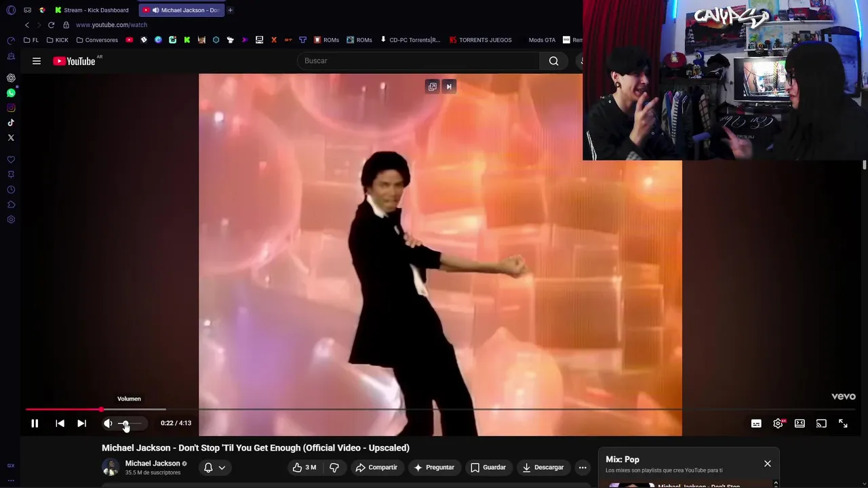868x488 pixels.
Task: Click the Compartir share button
Action: pos(376,468)
